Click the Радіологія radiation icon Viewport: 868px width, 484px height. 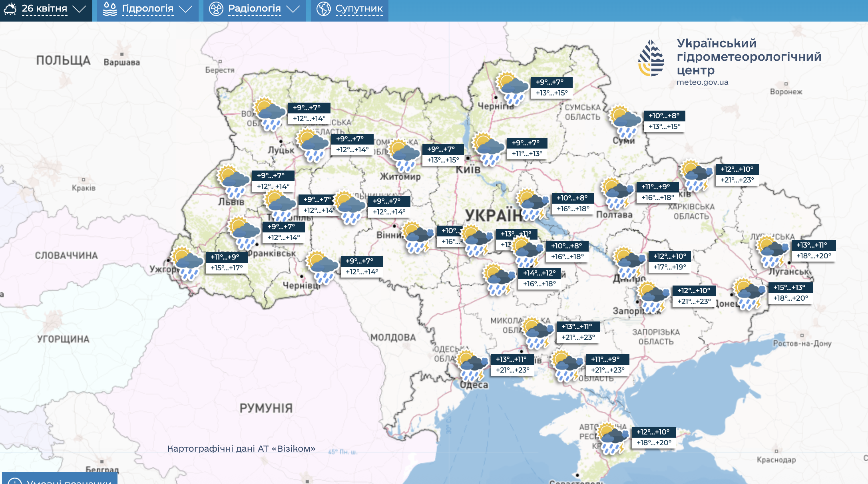coord(216,9)
